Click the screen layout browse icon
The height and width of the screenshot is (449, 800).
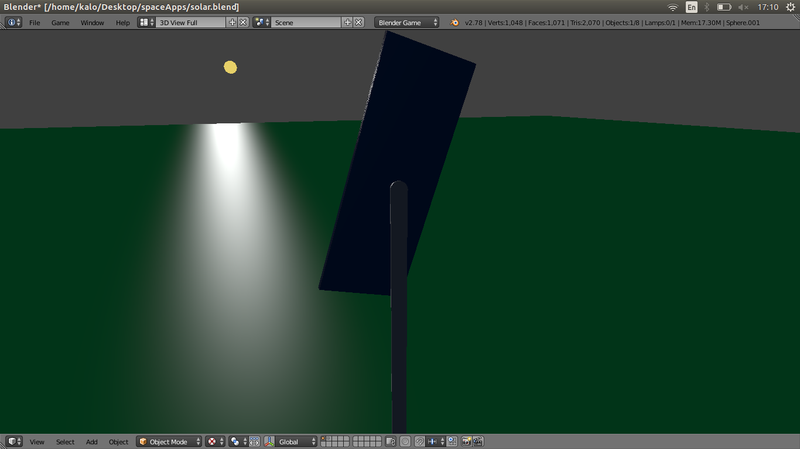click(x=146, y=22)
